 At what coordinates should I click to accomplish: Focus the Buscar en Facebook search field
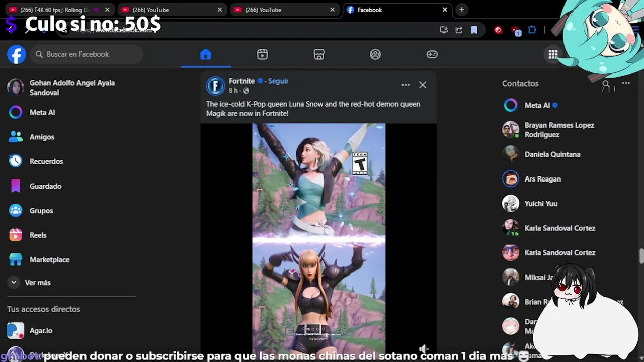87,54
